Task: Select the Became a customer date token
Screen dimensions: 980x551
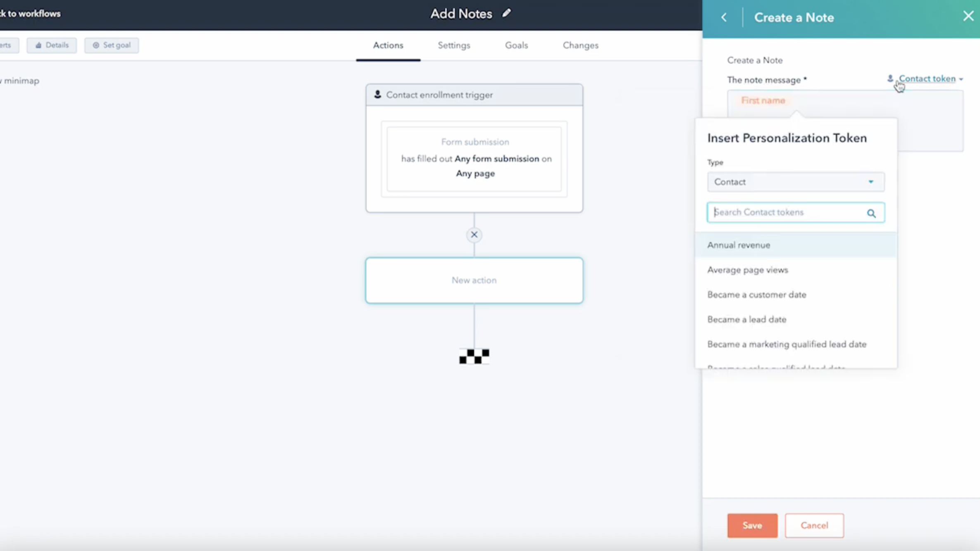Action: click(756, 294)
